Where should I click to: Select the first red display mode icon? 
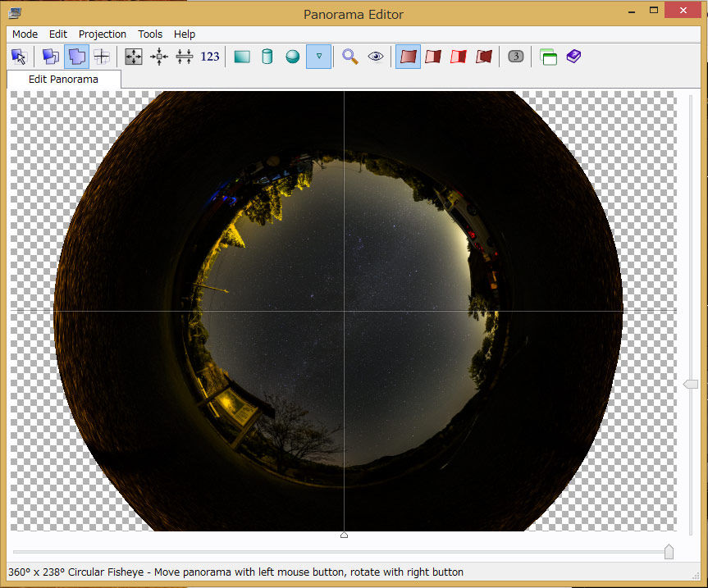coord(409,57)
